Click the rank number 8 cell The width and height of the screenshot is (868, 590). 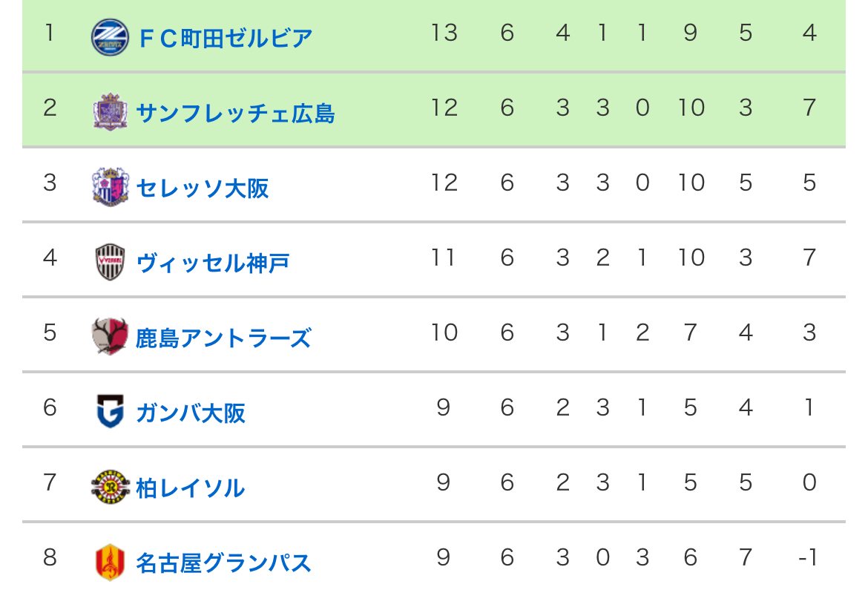pyautogui.click(x=50, y=557)
